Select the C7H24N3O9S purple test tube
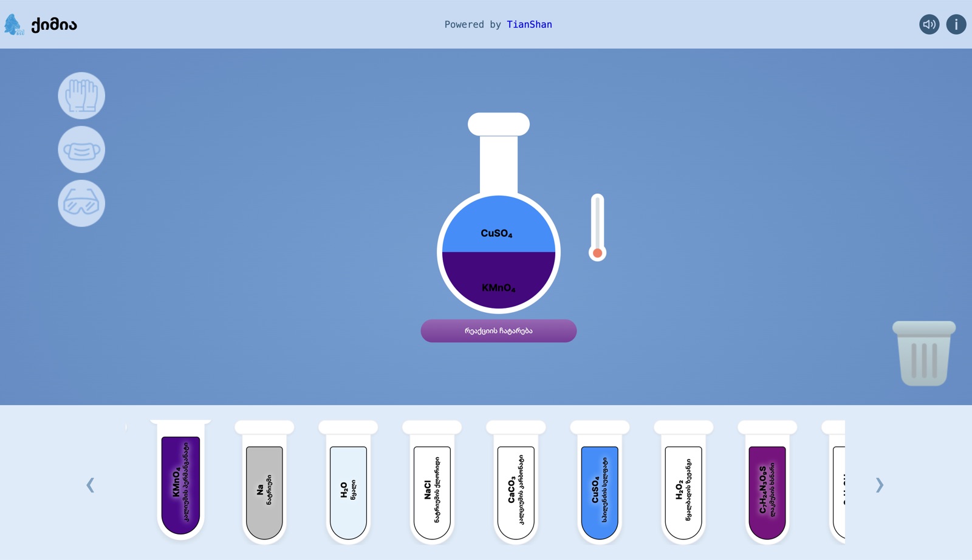The height and width of the screenshot is (560, 972). (767, 483)
